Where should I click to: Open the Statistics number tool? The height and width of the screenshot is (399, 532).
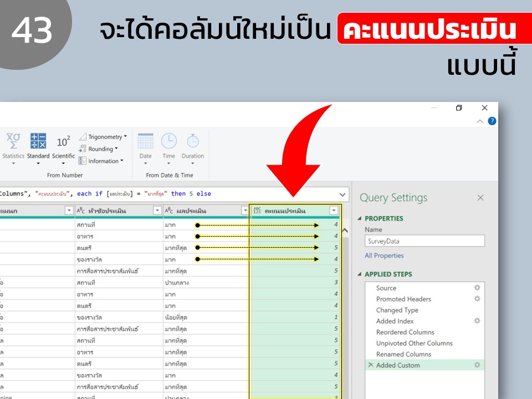pyautogui.click(x=13, y=149)
